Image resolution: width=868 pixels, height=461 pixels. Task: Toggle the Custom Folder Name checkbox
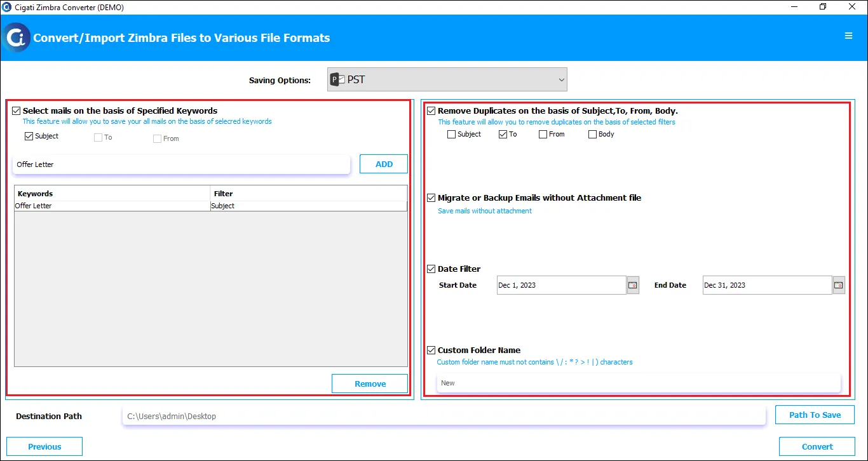[431, 350]
